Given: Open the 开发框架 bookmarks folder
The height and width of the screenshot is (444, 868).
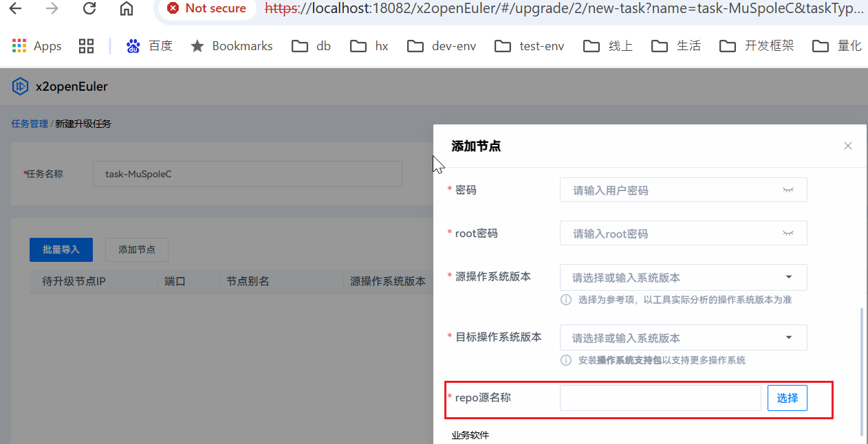Looking at the screenshot, I should (757, 46).
